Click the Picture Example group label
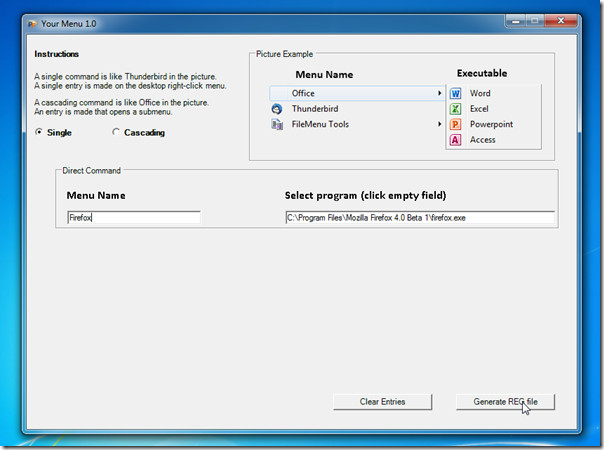604x450 pixels. [284, 54]
